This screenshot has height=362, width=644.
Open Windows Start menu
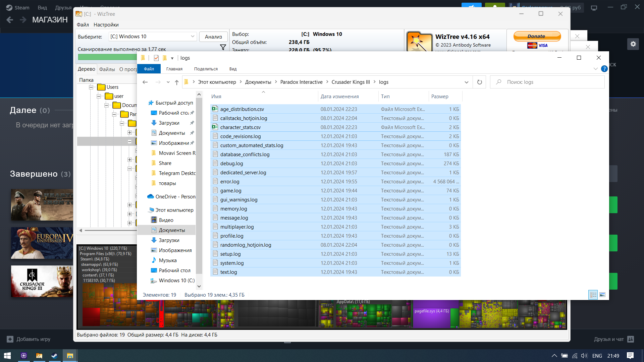pyautogui.click(x=7, y=356)
